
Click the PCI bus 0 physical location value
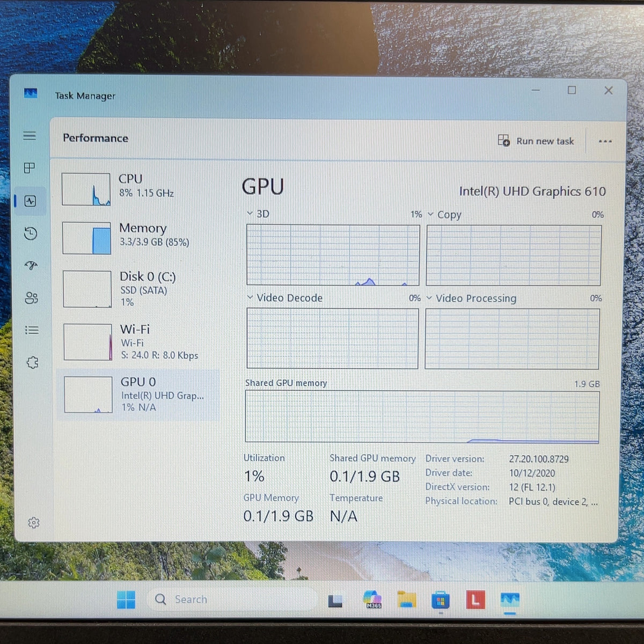pyautogui.click(x=553, y=502)
